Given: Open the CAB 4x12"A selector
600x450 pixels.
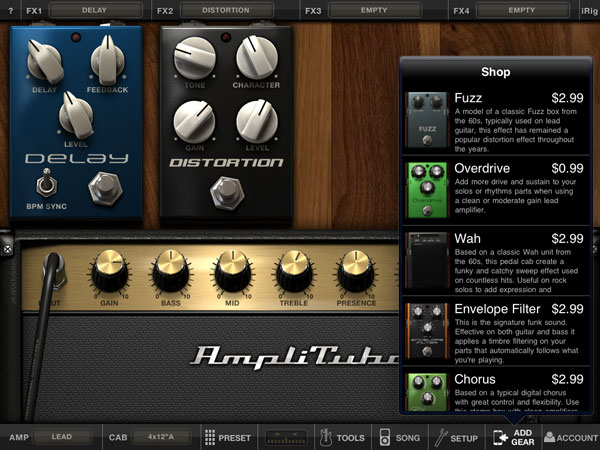Looking at the screenshot, I should pos(161,437).
